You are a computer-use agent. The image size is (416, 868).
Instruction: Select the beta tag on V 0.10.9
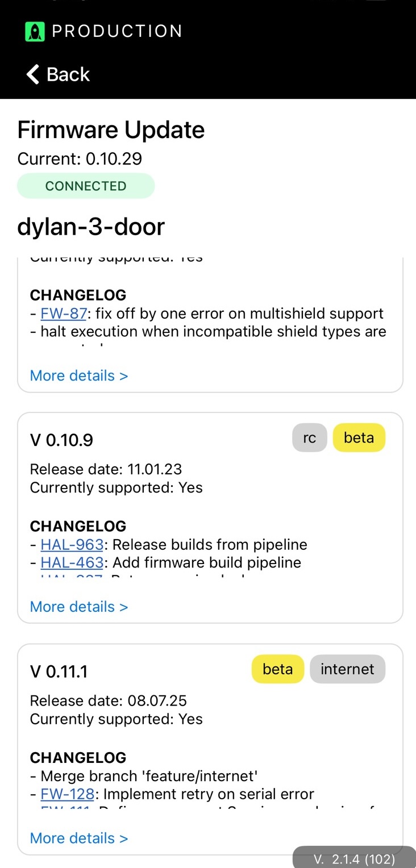coord(359,438)
